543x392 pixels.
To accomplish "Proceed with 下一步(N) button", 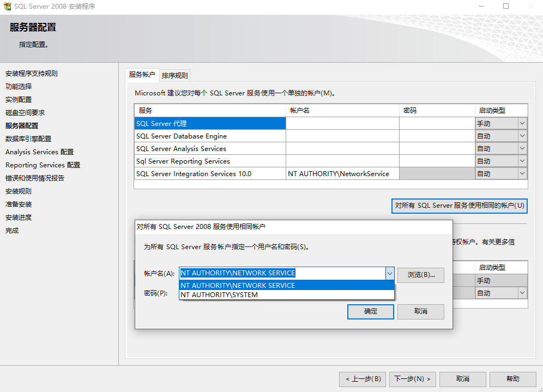I will (x=413, y=379).
